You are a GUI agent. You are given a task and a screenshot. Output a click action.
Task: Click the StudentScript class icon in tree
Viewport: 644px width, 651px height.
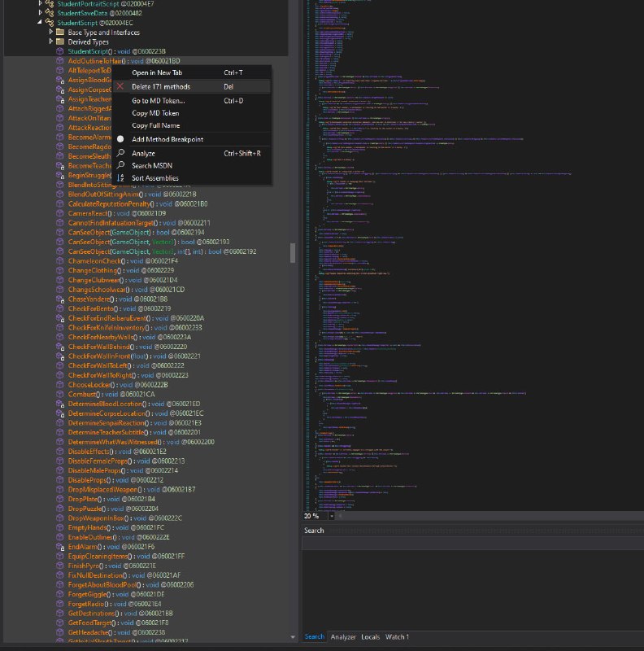pyautogui.click(x=50, y=23)
